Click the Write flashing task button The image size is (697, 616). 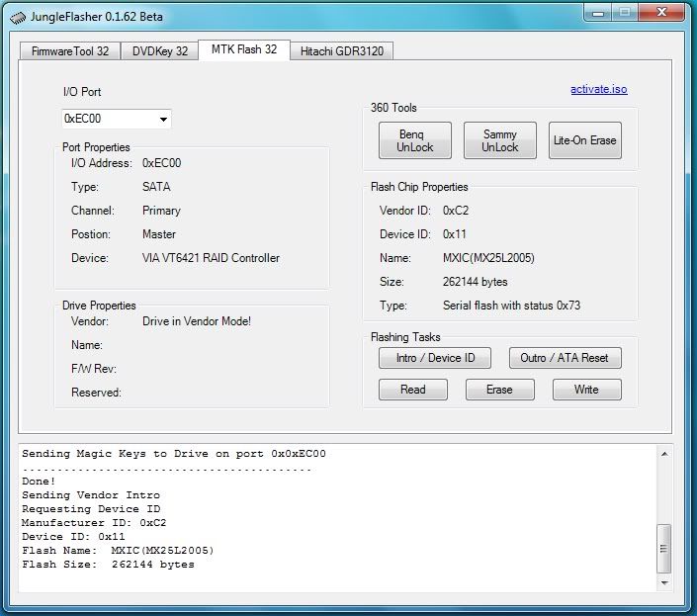pyautogui.click(x=586, y=390)
